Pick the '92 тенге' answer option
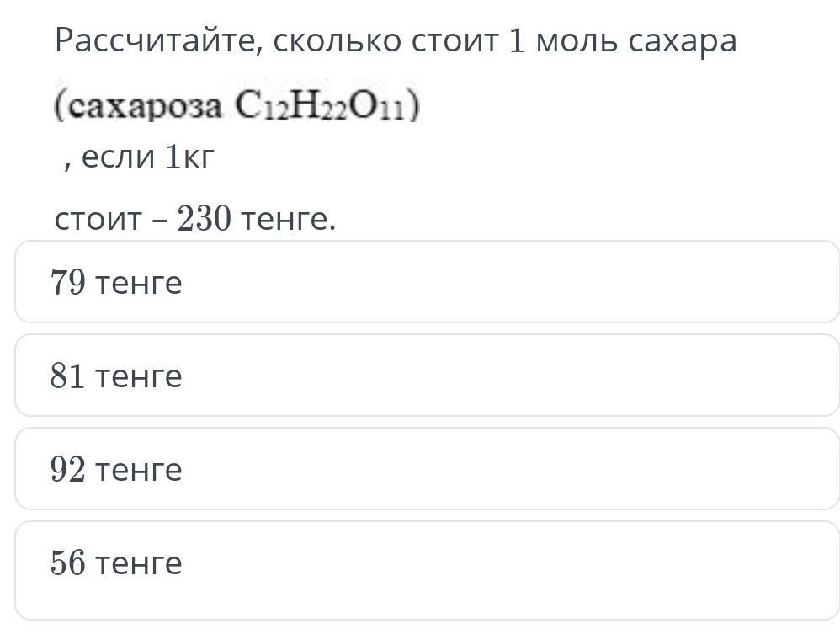Screen dimensions: 840x634 click(x=427, y=468)
